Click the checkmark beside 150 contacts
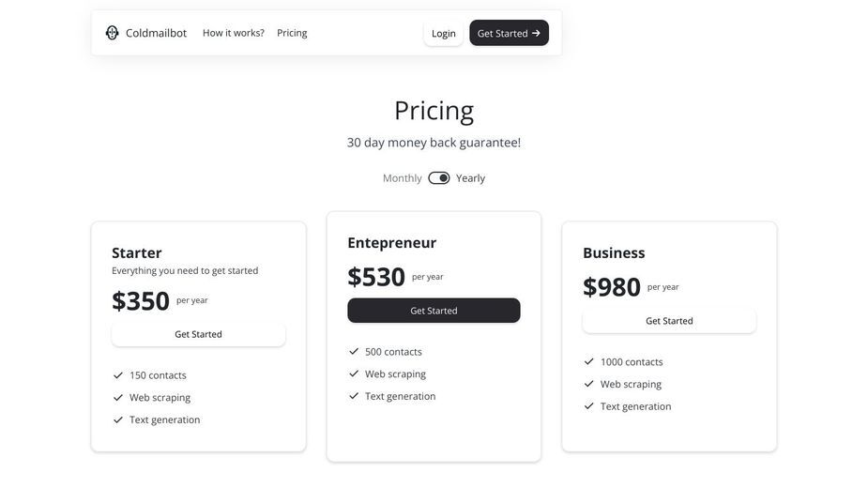868x488 pixels. coord(118,375)
